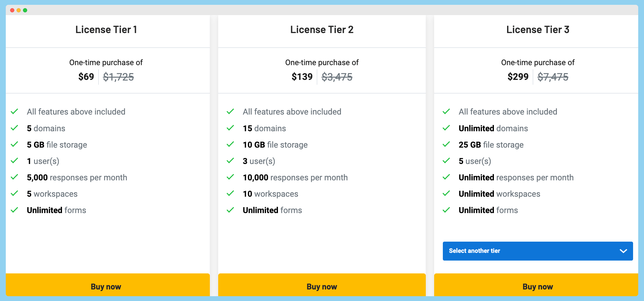The image size is (644, 301).
Task: Click the $139 price
Action: click(x=302, y=77)
